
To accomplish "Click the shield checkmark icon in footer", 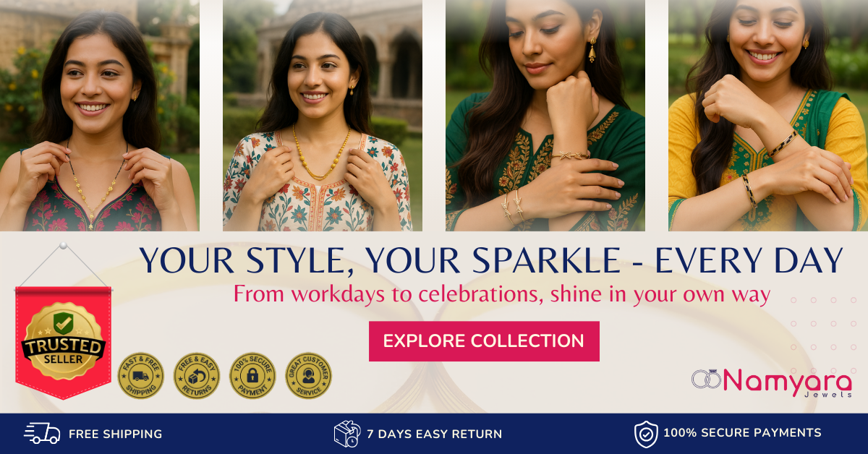I will tap(646, 434).
